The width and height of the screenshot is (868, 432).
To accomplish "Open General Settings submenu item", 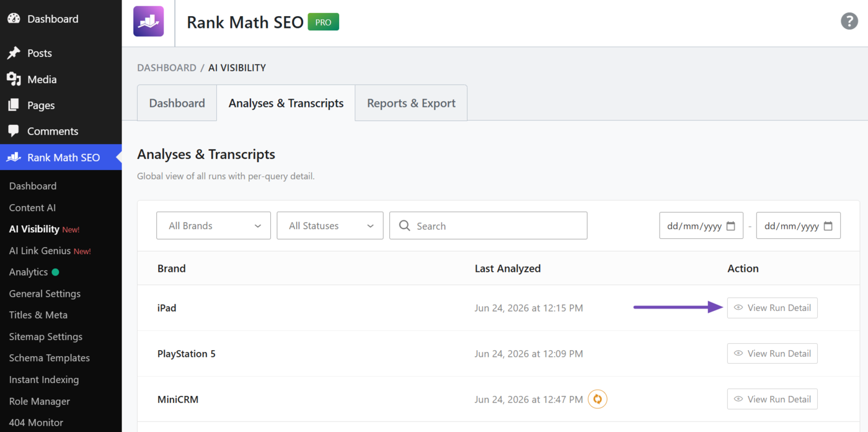I will (x=45, y=294).
